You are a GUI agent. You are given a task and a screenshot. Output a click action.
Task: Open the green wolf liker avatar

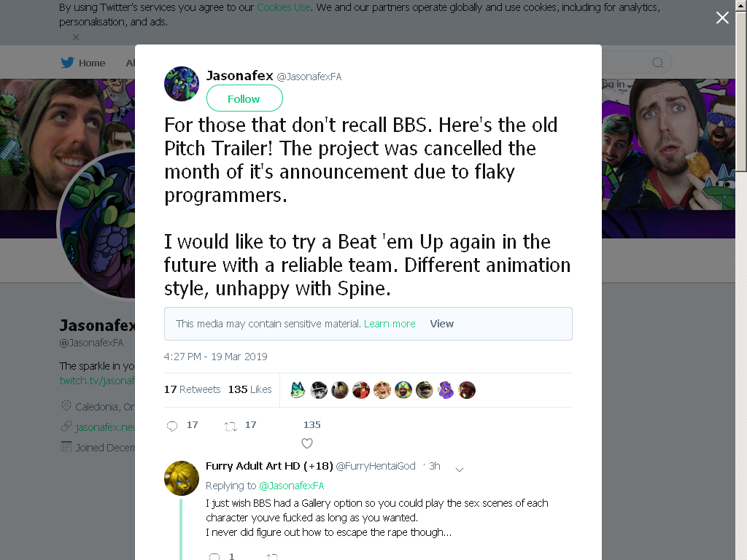(298, 390)
